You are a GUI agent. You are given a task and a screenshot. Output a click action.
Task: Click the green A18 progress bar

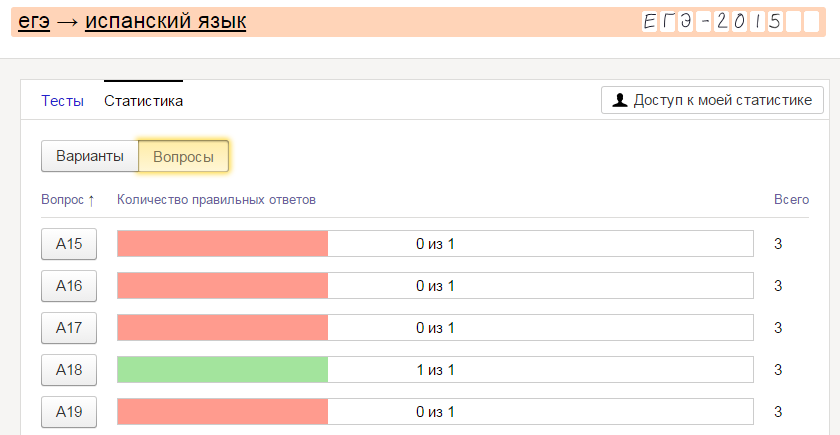click(x=222, y=370)
